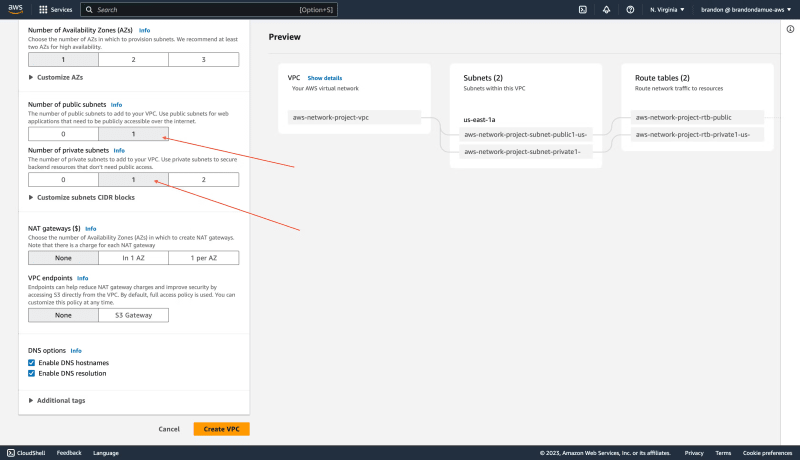The width and height of the screenshot is (800, 460).
Task: Click Show details in VPC preview
Action: (324, 78)
